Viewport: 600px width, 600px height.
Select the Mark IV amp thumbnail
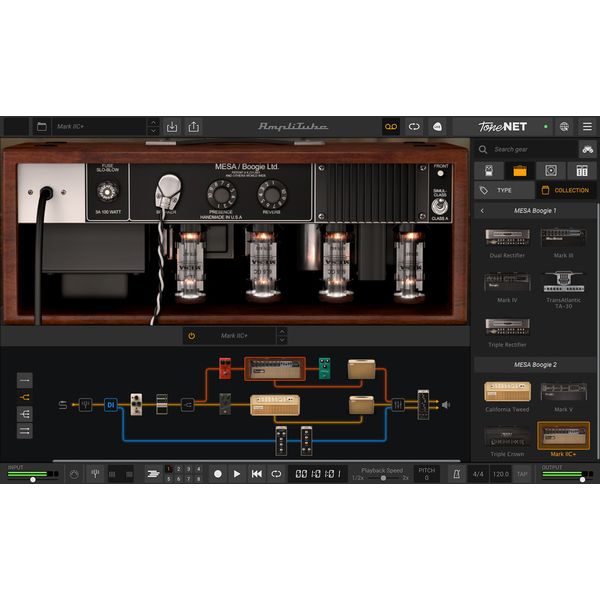point(507,283)
